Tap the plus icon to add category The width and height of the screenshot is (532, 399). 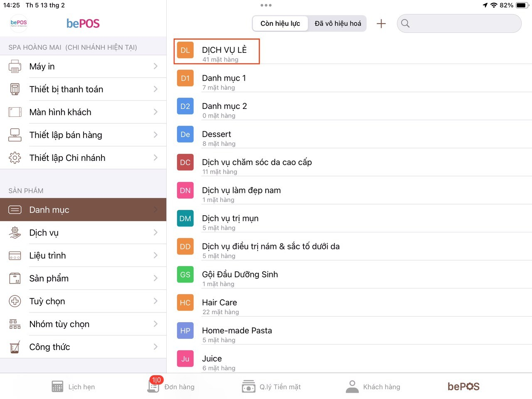pyautogui.click(x=381, y=24)
